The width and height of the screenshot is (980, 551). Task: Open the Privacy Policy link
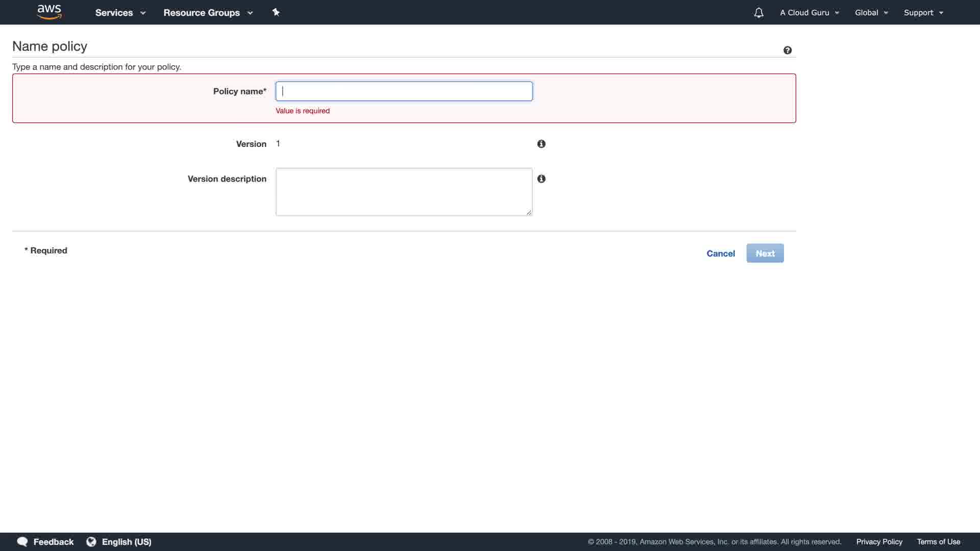[x=879, y=541]
